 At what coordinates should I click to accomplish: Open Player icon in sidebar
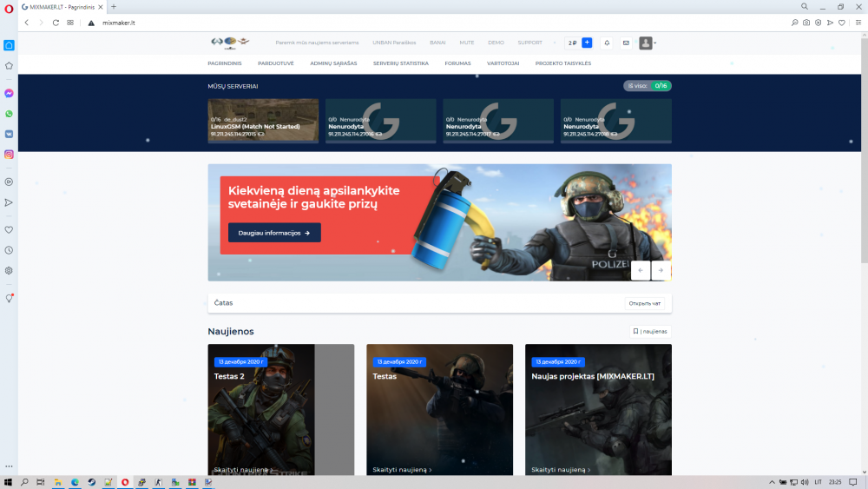(x=9, y=182)
